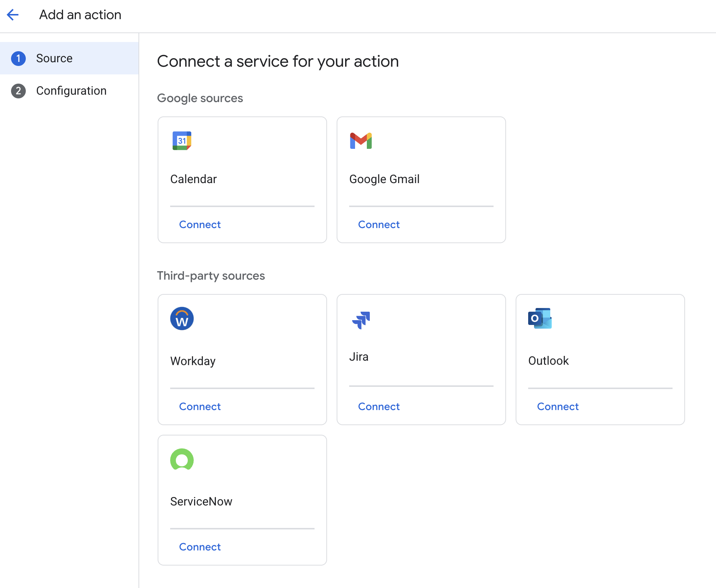This screenshot has height=588, width=716.
Task: Select the Outlook icon
Action: (540, 318)
